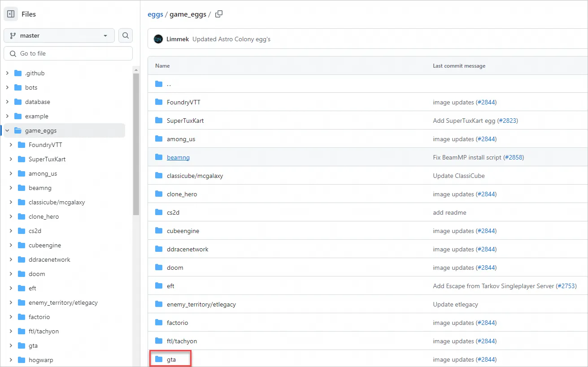Screen dimensions: 588x367
Task: Click the Limmek avatar image
Action: 158,39
